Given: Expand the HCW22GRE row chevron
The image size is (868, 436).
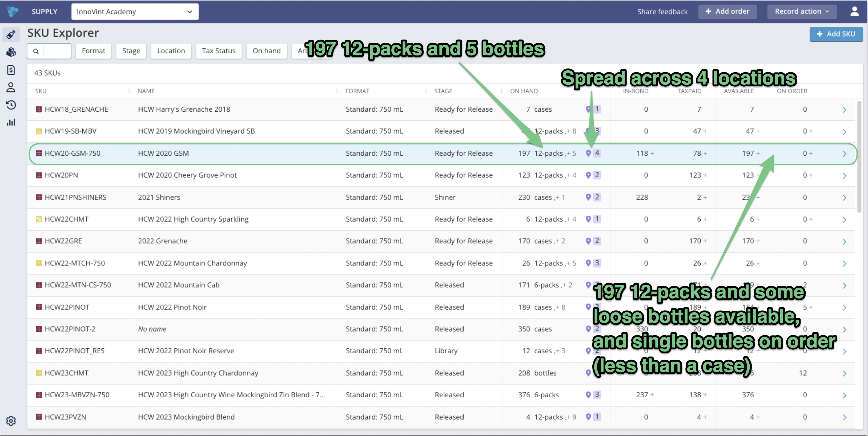Looking at the screenshot, I should click(x=845, y=242).
